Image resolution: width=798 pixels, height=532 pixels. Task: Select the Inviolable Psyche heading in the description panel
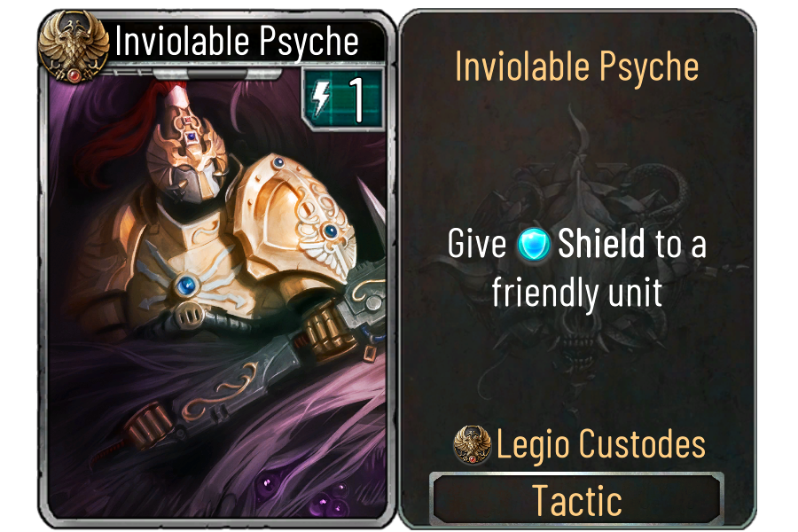[576, 66]
